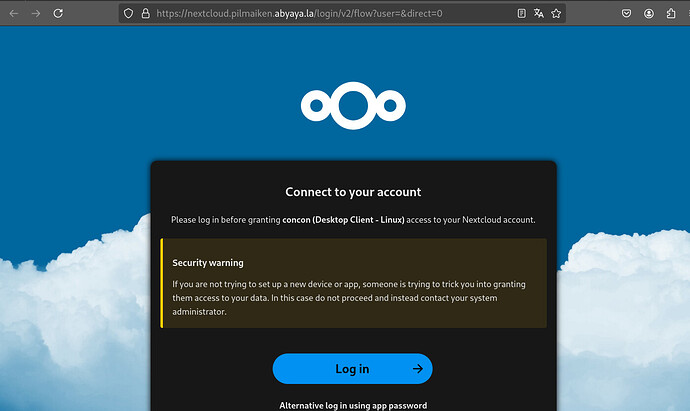
Task: Click the "Security warning" title text
Action: [x=208, y=263]
